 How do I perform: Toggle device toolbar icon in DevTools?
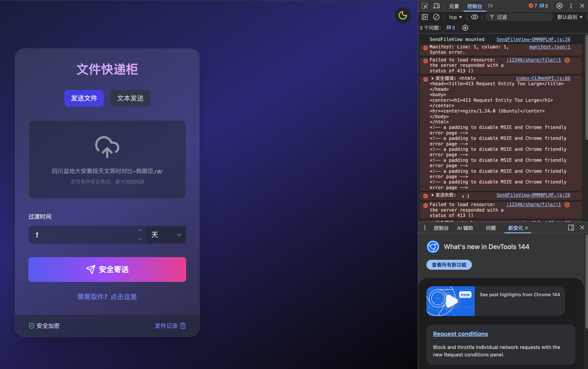tap(436, 6)
